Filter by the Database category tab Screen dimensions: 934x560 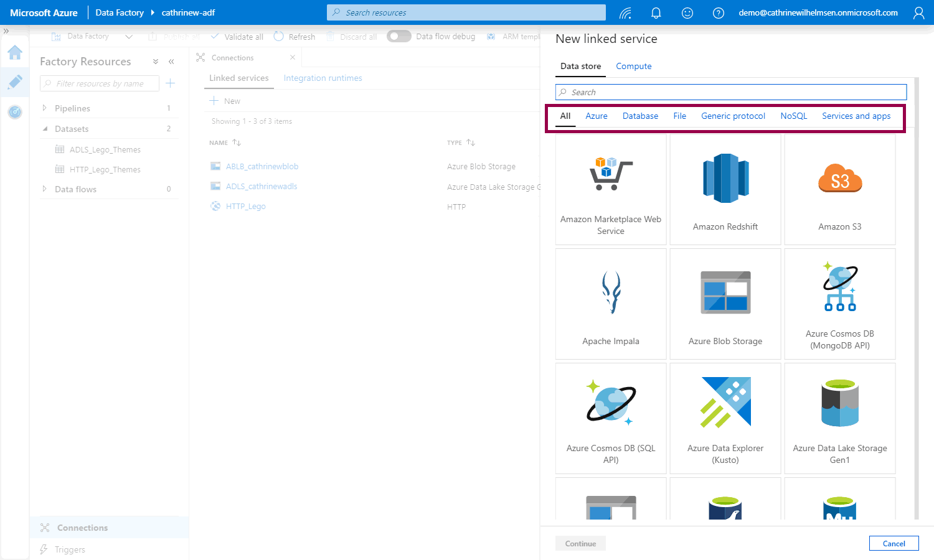click(640, 116)
